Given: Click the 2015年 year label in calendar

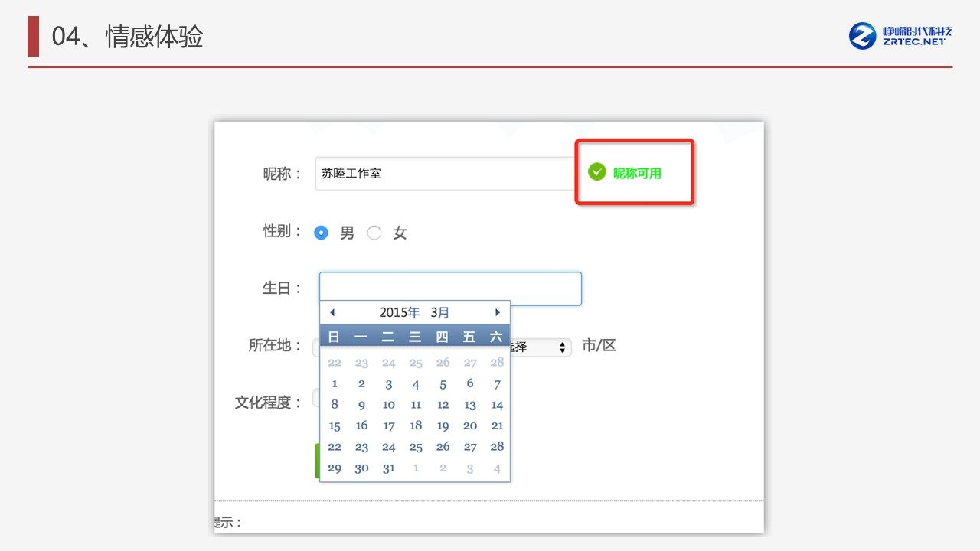Looking at the screenshot, I should [x=400, y=312].
